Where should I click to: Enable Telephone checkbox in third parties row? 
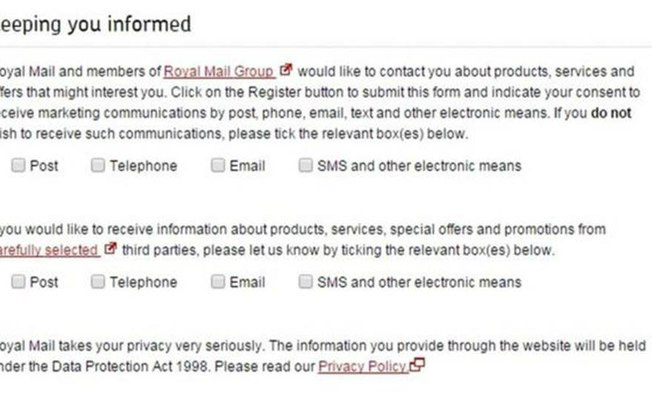coord(98,282)
